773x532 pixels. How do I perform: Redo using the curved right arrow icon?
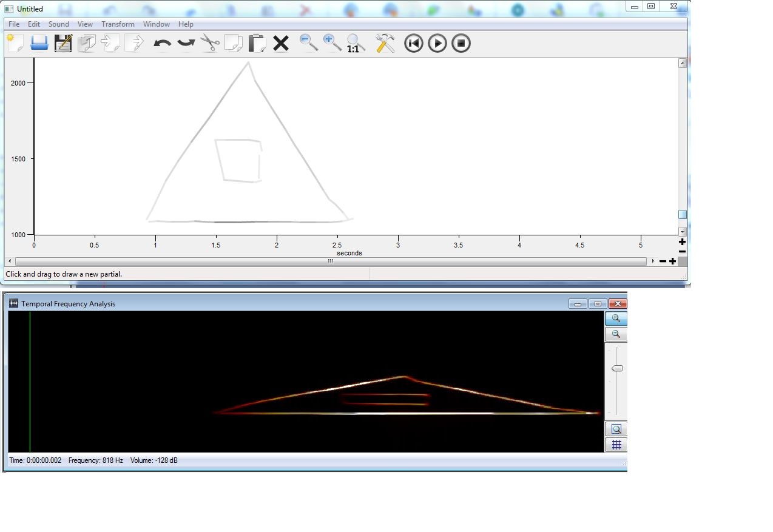[186, 44]
